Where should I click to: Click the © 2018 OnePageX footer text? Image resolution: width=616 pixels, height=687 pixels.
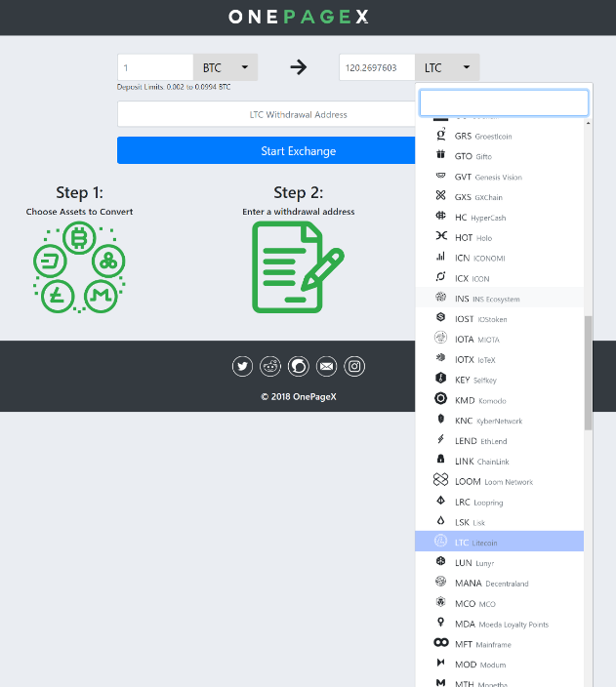(299, 396)
